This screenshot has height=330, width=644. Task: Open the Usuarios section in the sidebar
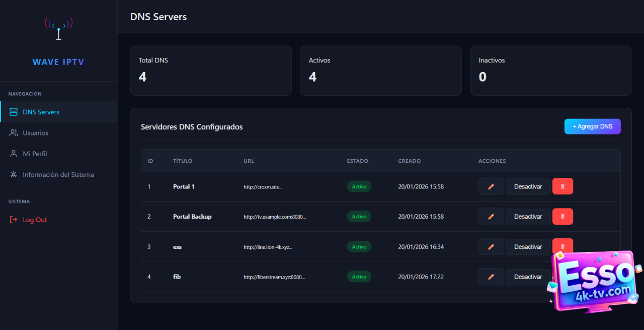pyautogui.click(x=35, y=133)
